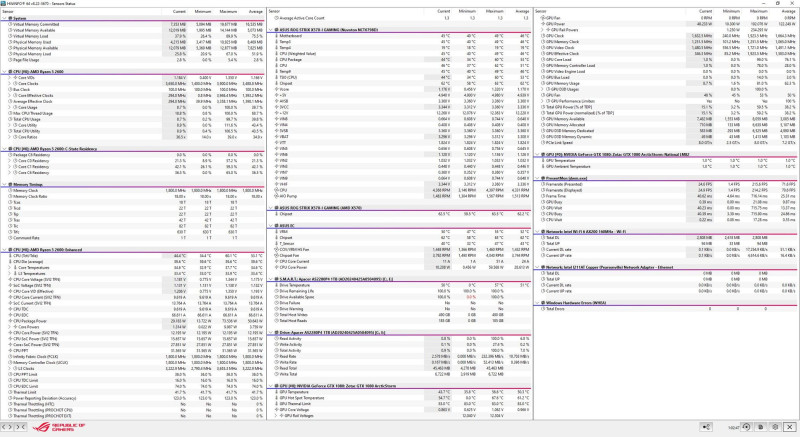
Task: Expand the Core Temperatures subgroup
Action: coord(10,267)
